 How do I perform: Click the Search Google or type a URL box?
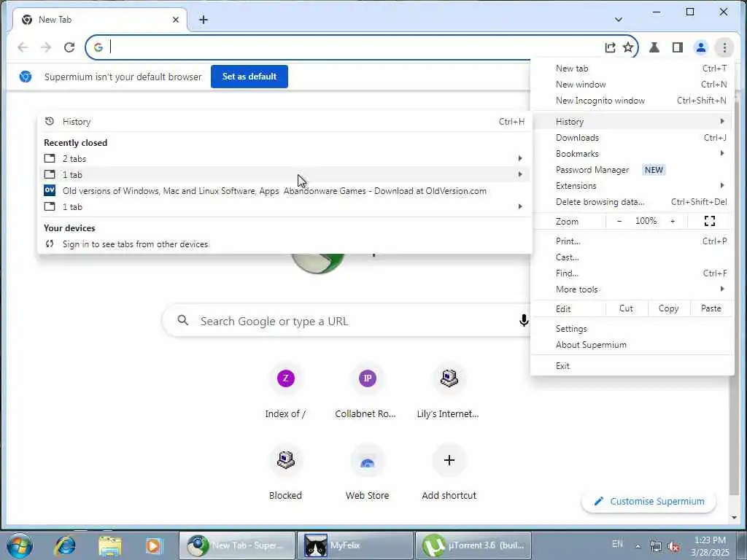(346, 321)
